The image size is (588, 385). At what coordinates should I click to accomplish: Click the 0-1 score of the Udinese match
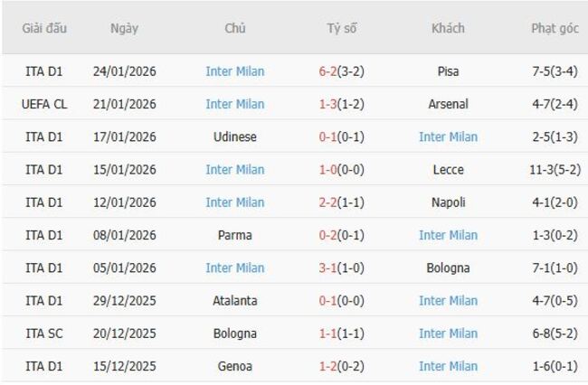tap(329, 136)
